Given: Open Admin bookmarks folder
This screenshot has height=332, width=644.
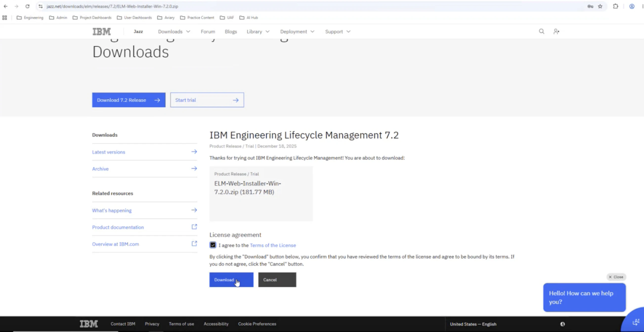Looking at the screenshot, I should coord(58,18).
